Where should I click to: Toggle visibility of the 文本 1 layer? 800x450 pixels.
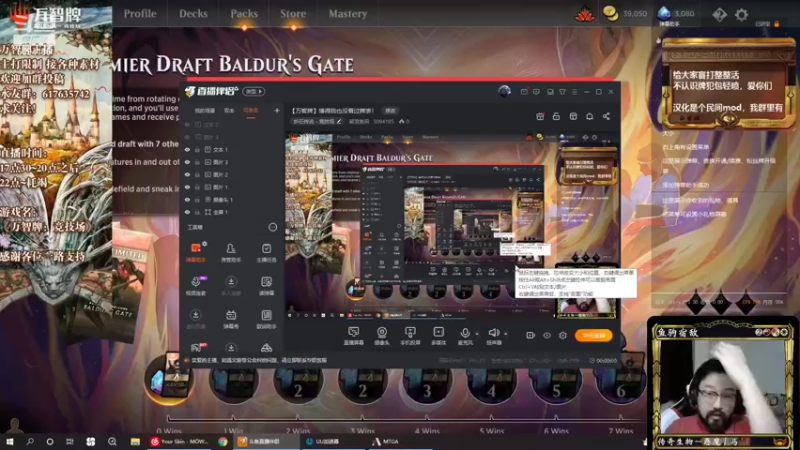click(x=187, y=149)
